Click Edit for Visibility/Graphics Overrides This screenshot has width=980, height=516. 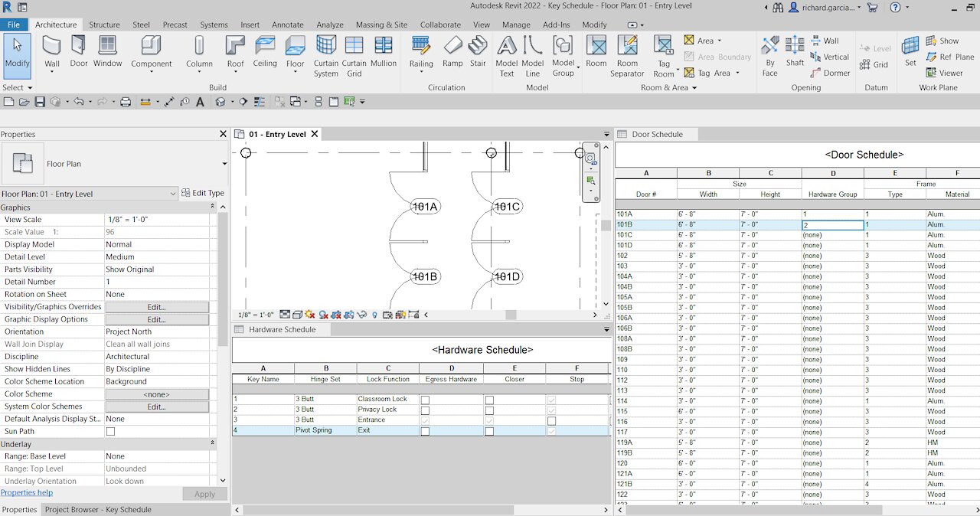click(157, 307)
